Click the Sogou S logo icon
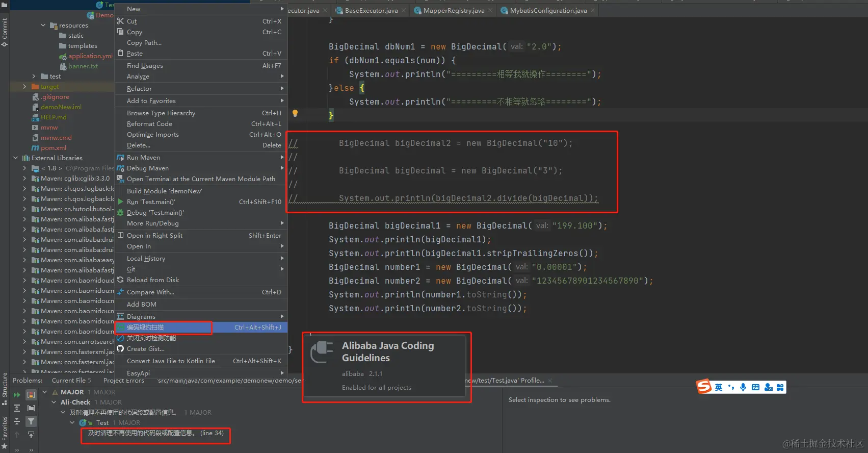The image size is (868, 453). (x=704, y=387)
